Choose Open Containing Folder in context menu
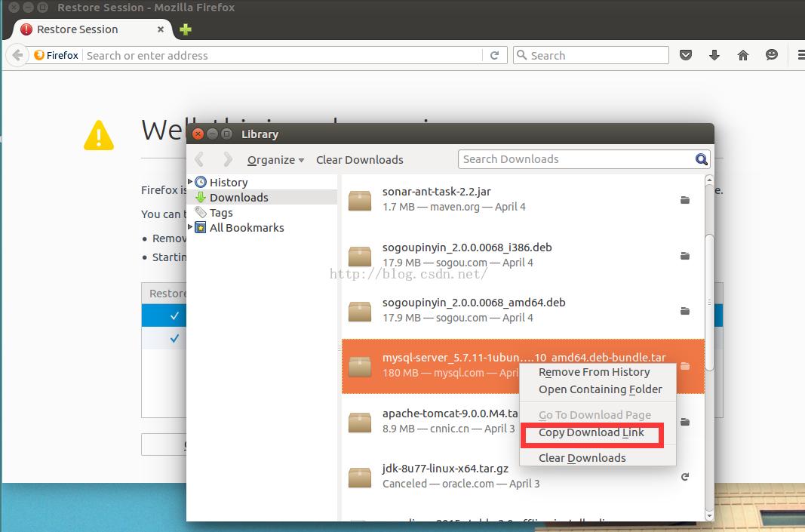This screenshot has width=805, height=532. coord(598,389)
